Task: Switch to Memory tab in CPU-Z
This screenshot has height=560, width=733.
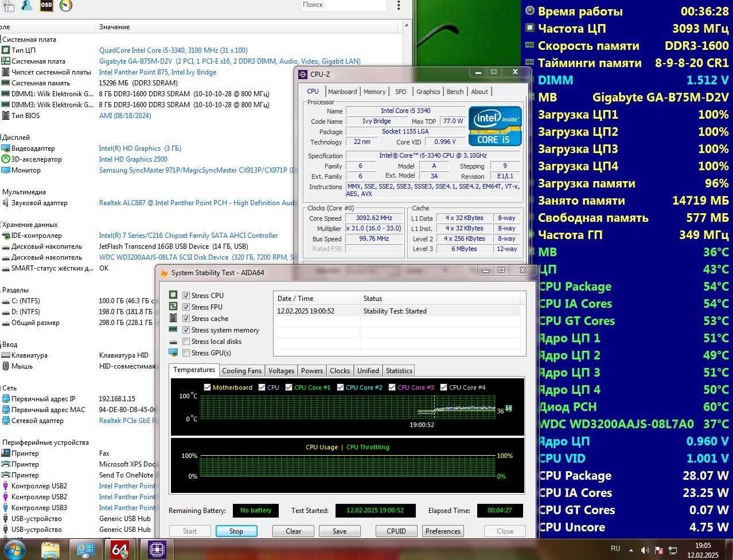Action: tap(375, 92)
